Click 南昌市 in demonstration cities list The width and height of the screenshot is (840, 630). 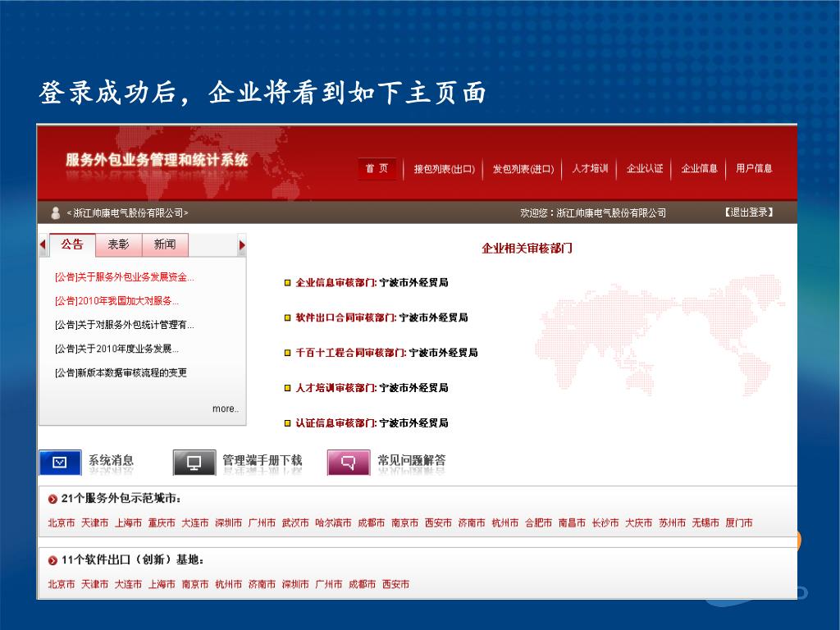tap(572, 523)
